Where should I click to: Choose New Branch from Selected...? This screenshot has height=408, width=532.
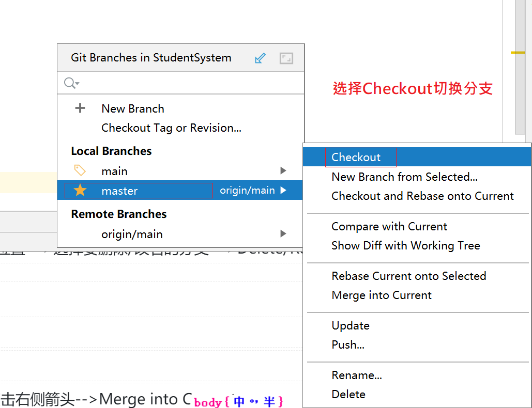tap(404, 177)
